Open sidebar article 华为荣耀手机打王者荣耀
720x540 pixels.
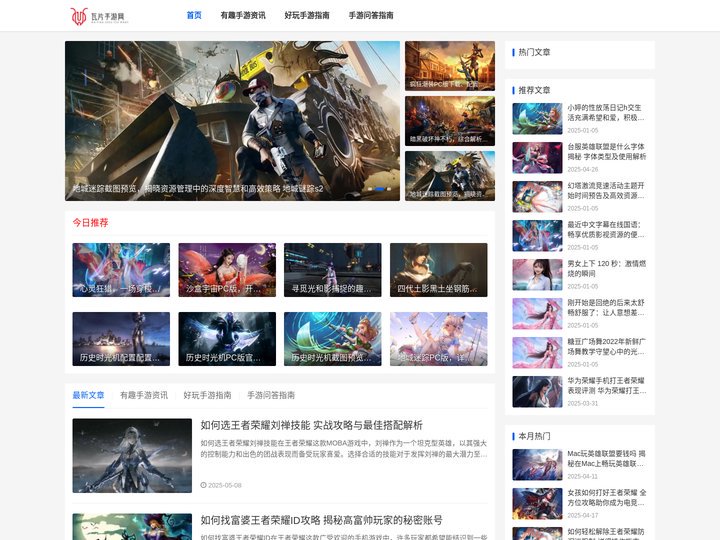pyautogui.click(x=607, y=386)
